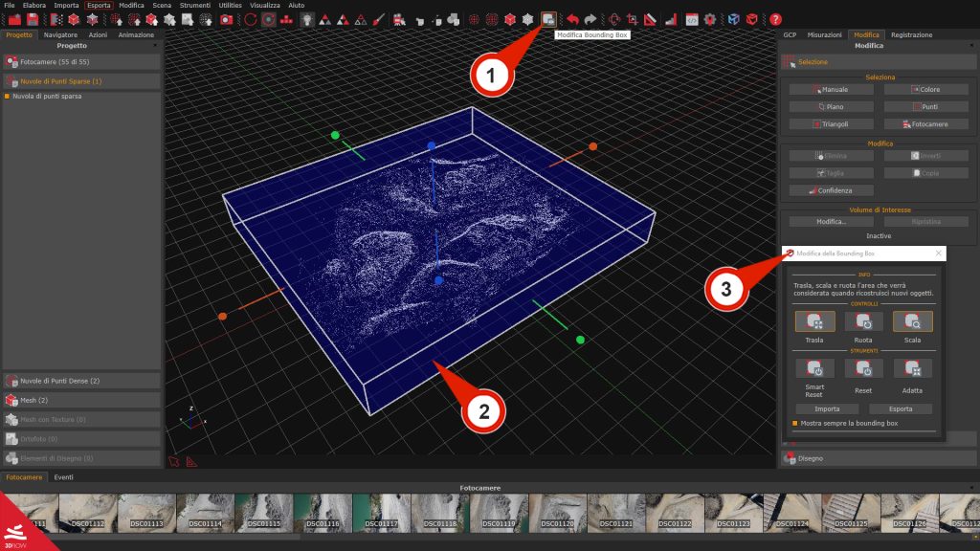Click the Smart Reset bounding box icon
The width and height of the screenshot is (980, 551).
[814, 368]
